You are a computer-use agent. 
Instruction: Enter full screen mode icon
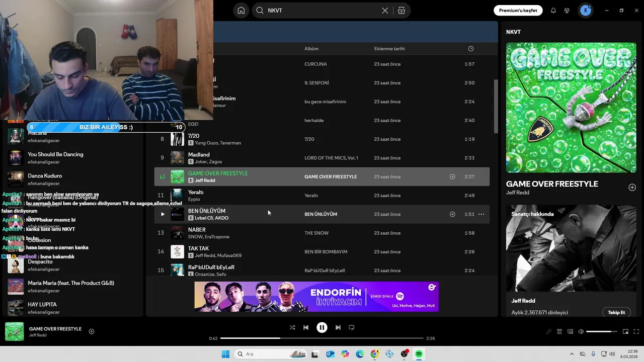pos(636,332)
